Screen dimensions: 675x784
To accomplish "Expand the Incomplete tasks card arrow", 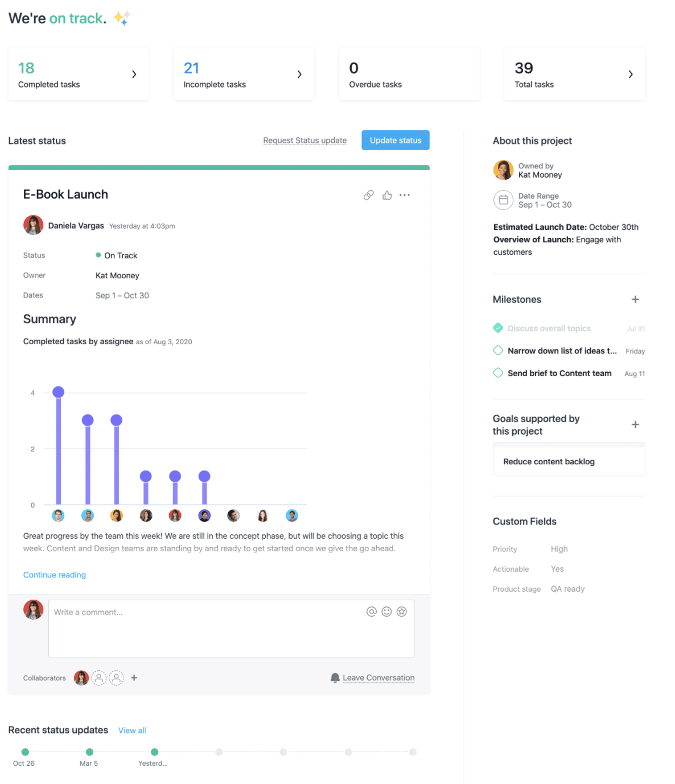I will (299, 75).
